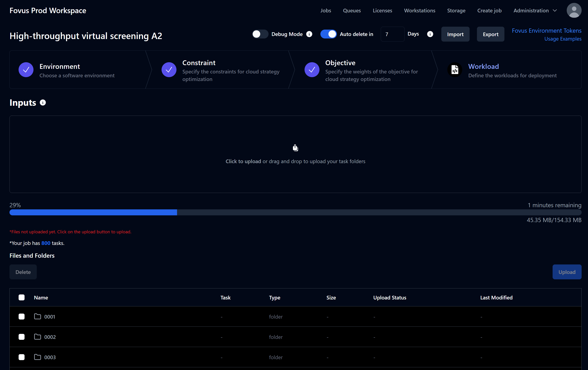Click info icon next to Days
588x370 pixels.
click(x=430, y=34)
